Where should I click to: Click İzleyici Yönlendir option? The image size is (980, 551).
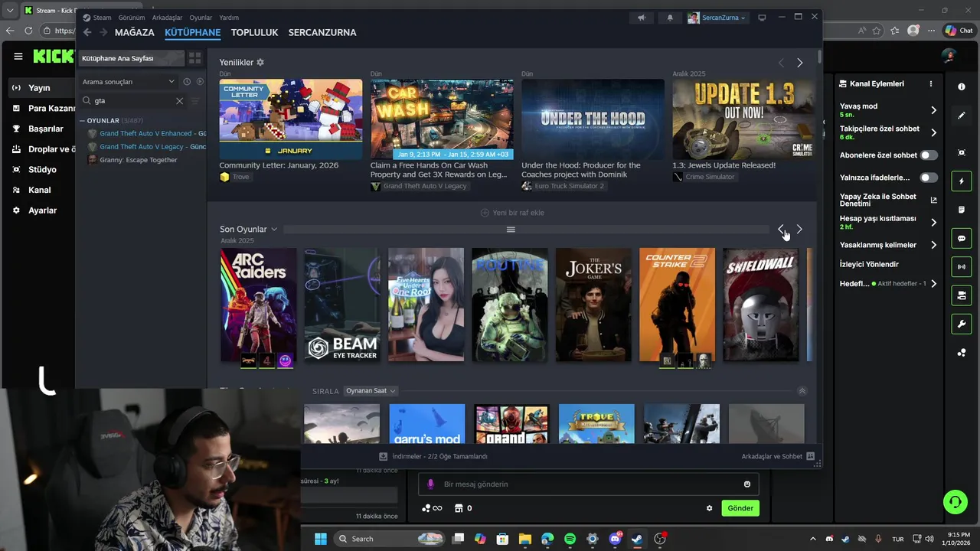869,264
